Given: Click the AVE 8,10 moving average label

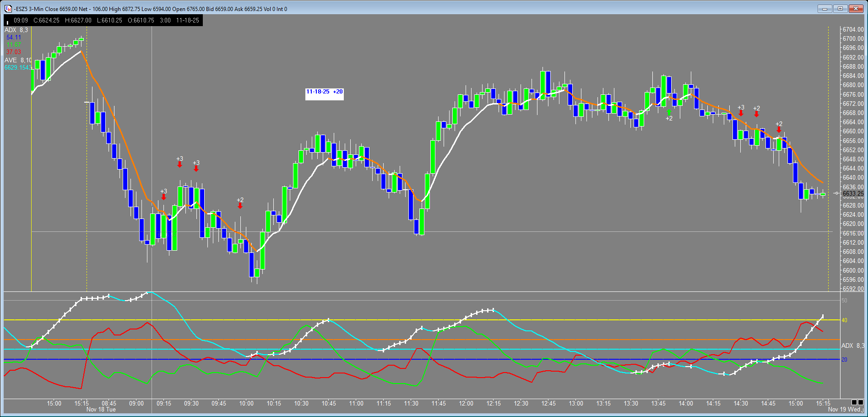Looking at the screenshot, I should point(17,60).
